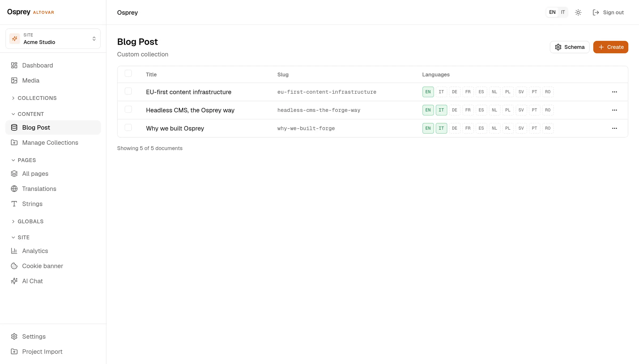This screenshot has height=364, width=639.
Task: Open Translations globe icon
Action: [14, 189]
